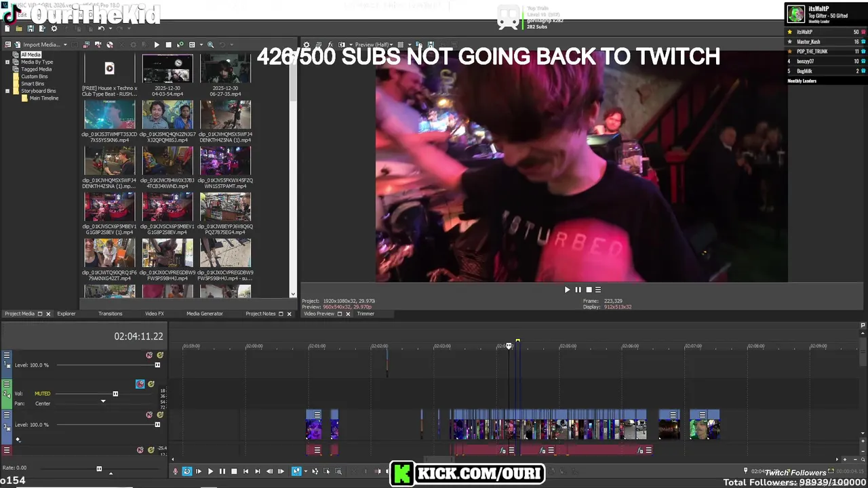Mute video track 1

pos(149,355)
